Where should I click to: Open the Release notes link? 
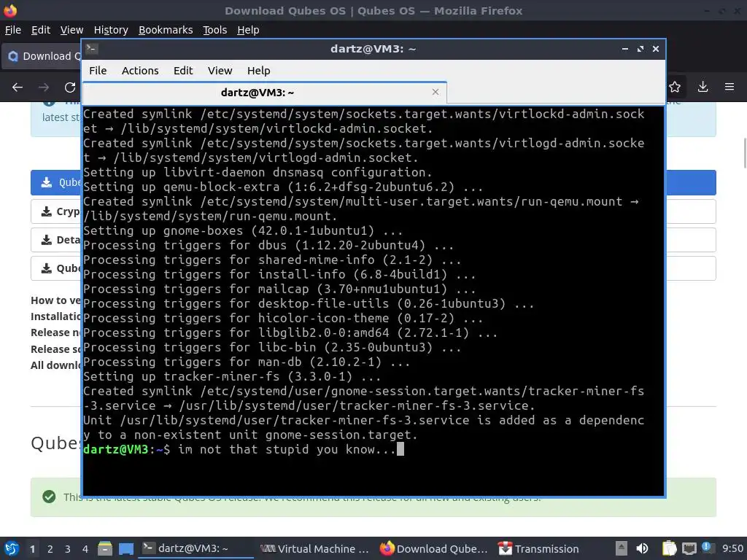(55, 332)
